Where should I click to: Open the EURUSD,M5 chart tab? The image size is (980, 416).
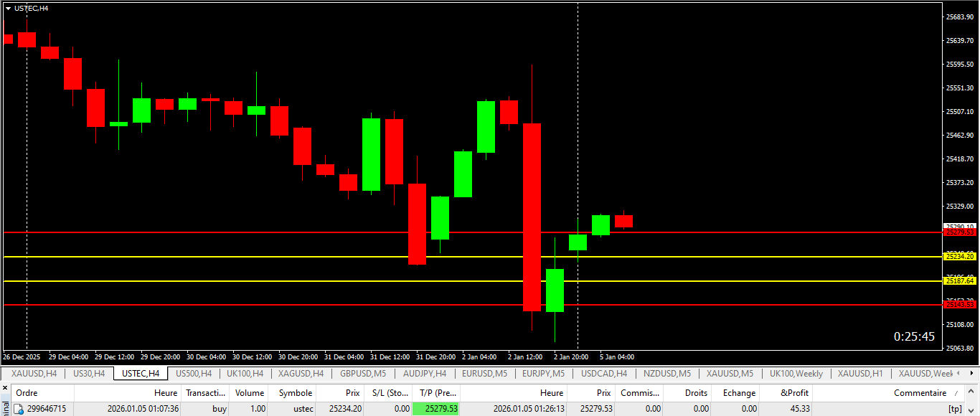(485, 373)
